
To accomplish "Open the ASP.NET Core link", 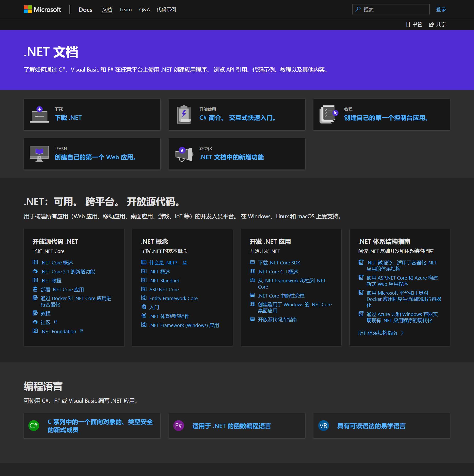I will click(164, 290).
